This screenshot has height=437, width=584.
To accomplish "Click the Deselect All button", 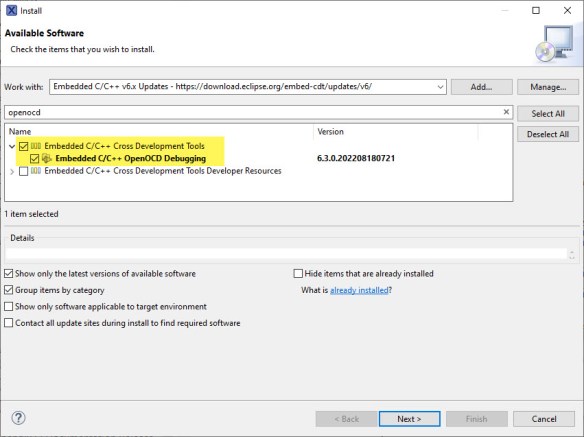I will click(548, 134).
